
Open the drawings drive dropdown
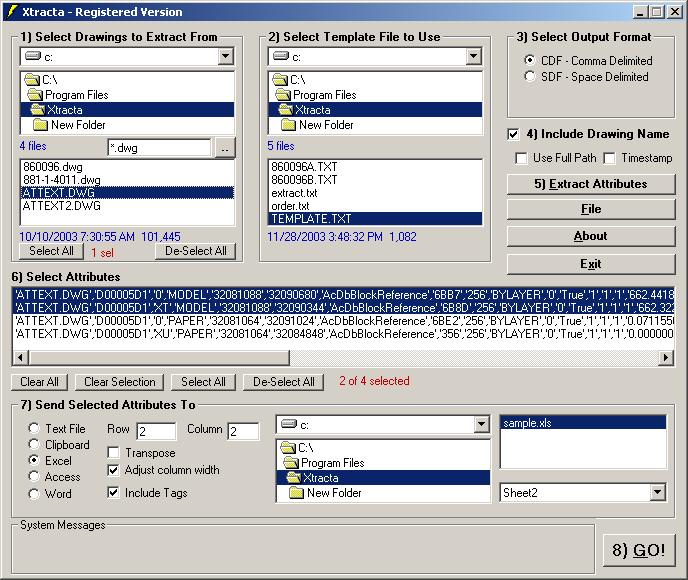point(226,56)
